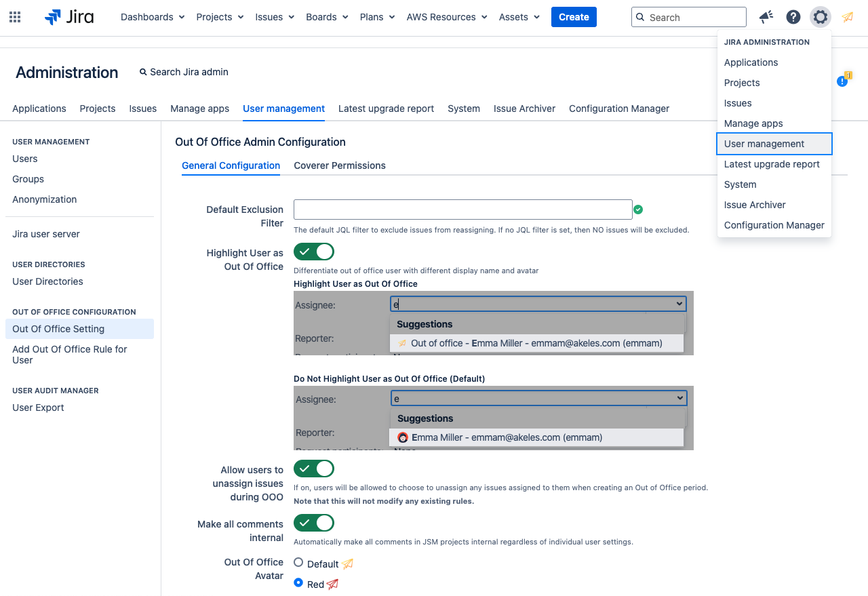Expand the Assignee dropdown in the highlight section
The width and height of the screenshot is (868, 596).
coord(679,303)
